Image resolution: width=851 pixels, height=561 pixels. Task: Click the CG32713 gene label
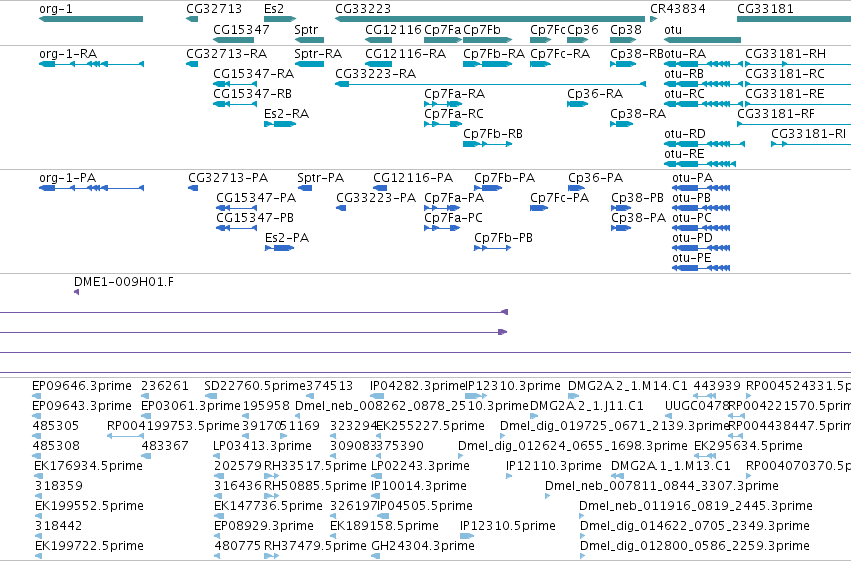(214, 9)
